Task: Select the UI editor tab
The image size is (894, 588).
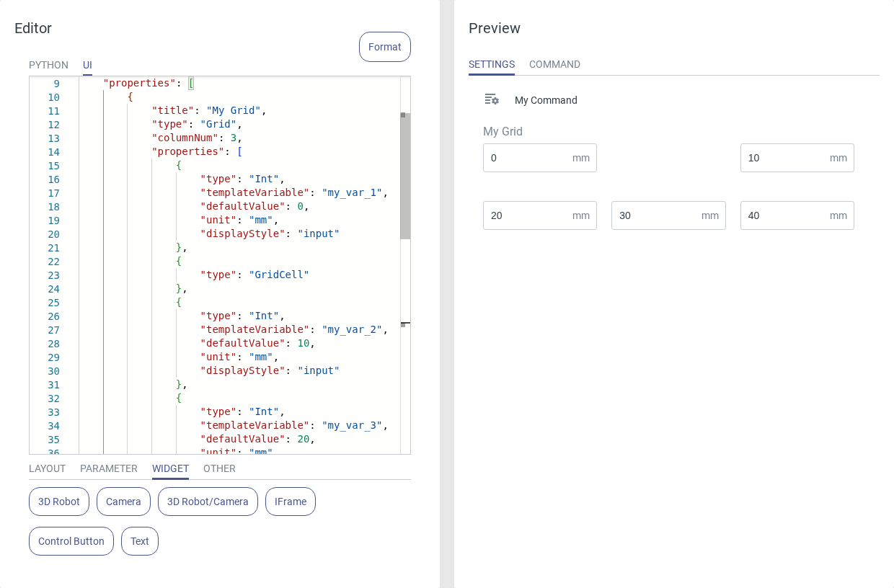Action: pyautogui.click(x=87, y=65)
